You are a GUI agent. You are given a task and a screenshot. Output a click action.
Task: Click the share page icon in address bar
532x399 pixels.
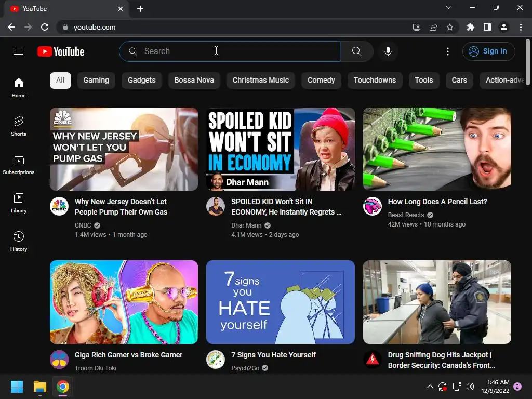(x=433, y=27)
